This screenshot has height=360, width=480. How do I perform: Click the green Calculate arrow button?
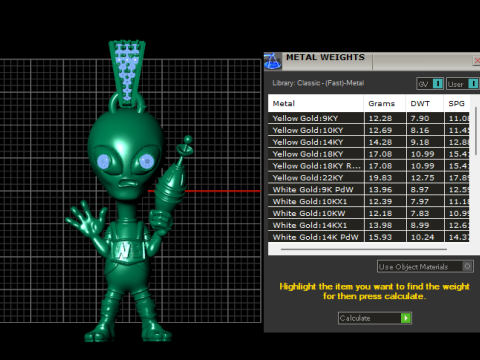pos(406,318)
